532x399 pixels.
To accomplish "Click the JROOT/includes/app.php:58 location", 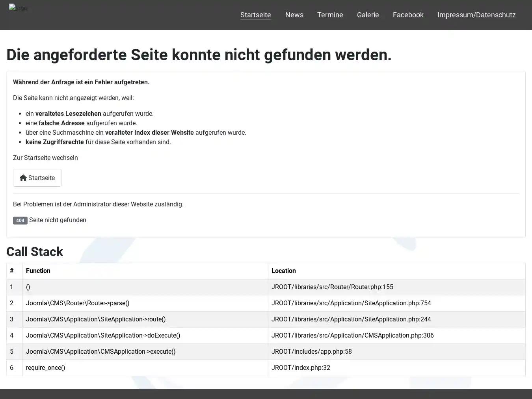I will point(312,351).
